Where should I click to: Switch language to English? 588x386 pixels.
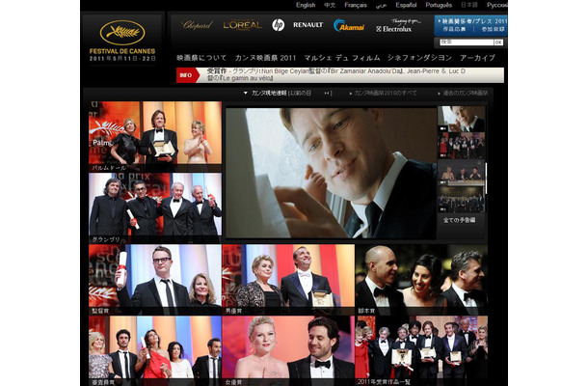pos(306,5)
